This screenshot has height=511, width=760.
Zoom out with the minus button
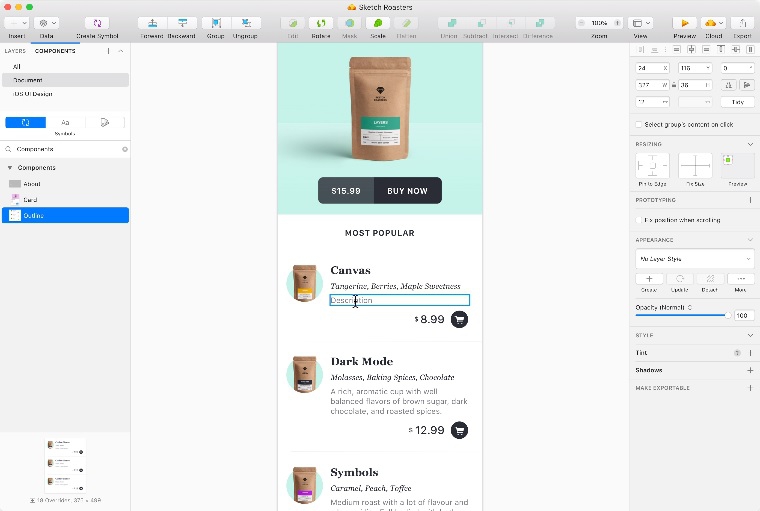581,23
